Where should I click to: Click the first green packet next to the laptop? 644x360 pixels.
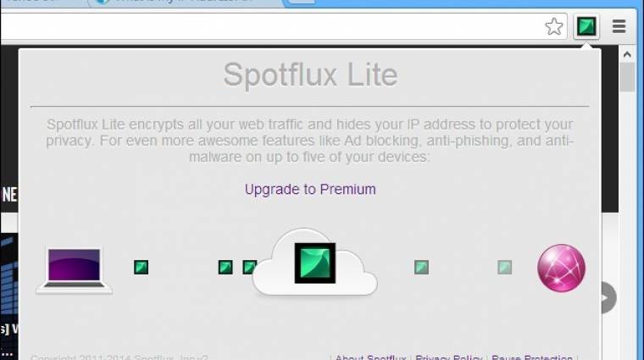point(141,267)
